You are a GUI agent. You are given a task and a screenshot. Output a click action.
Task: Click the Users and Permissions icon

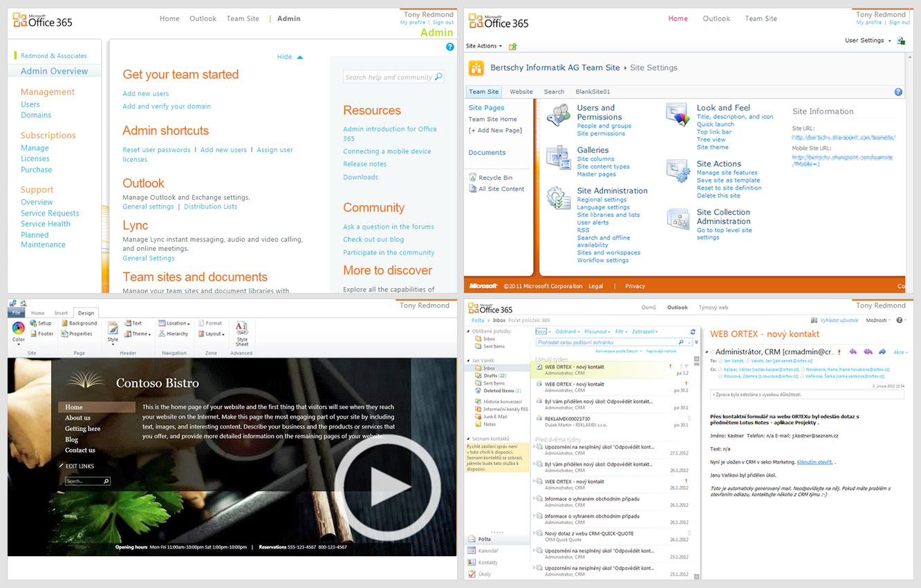(558, 114)
